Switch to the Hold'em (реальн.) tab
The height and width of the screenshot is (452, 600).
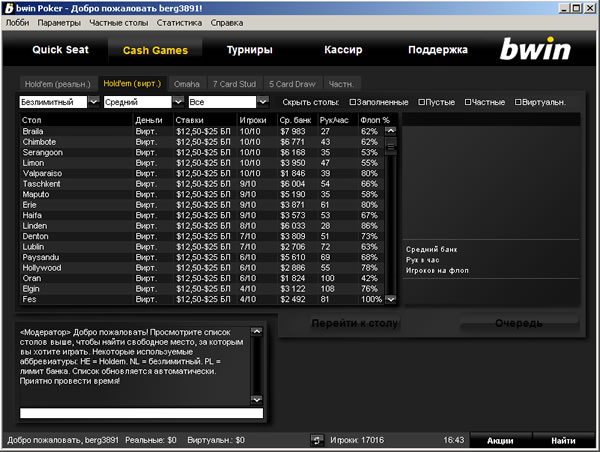[58, 84]
